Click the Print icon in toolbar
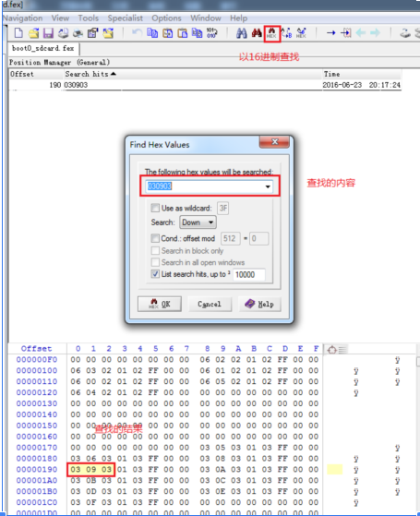The height and width of the screenshot is (516, 420). (63, 33)
